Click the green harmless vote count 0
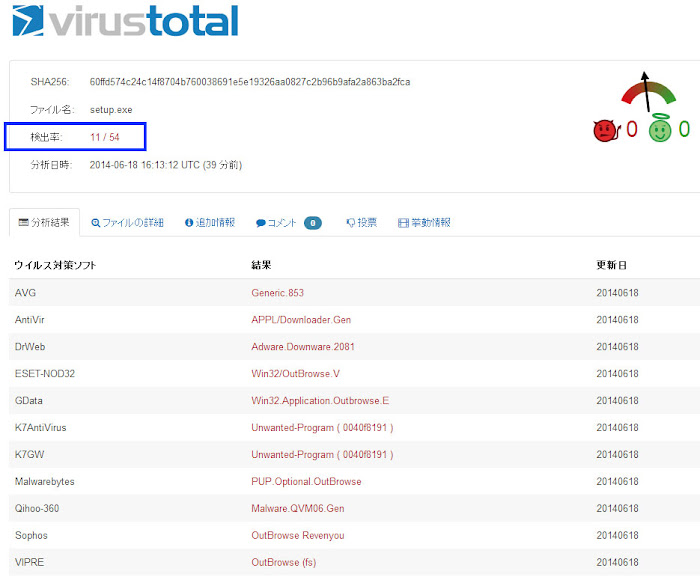The height and width of the screenshot is (577, 700). 684,129
